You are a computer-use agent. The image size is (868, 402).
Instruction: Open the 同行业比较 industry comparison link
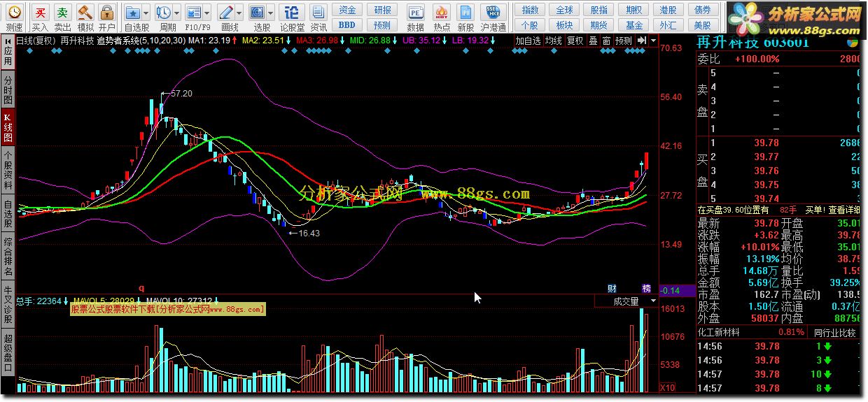tap(834, 332)
